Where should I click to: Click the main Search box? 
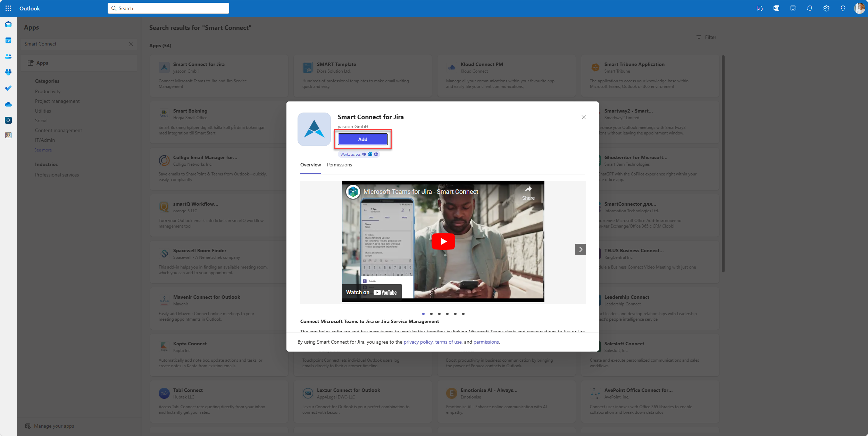tap(168, 8)
